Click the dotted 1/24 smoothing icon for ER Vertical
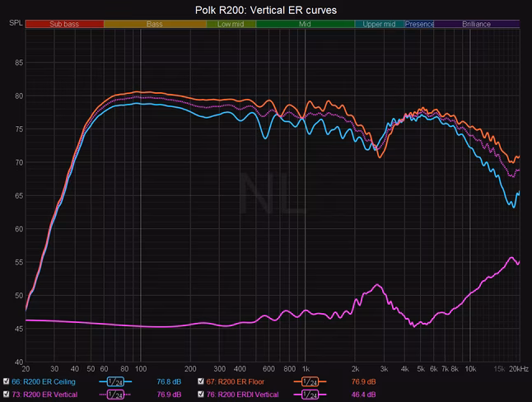Image resolution: width=532 pixels, height=402 pixels. (x=115, y=395)
